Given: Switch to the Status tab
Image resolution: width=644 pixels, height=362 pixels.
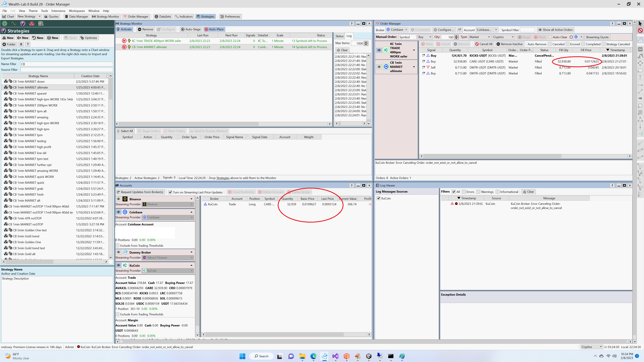Looking at the screenshot, I should click(339, 36).
